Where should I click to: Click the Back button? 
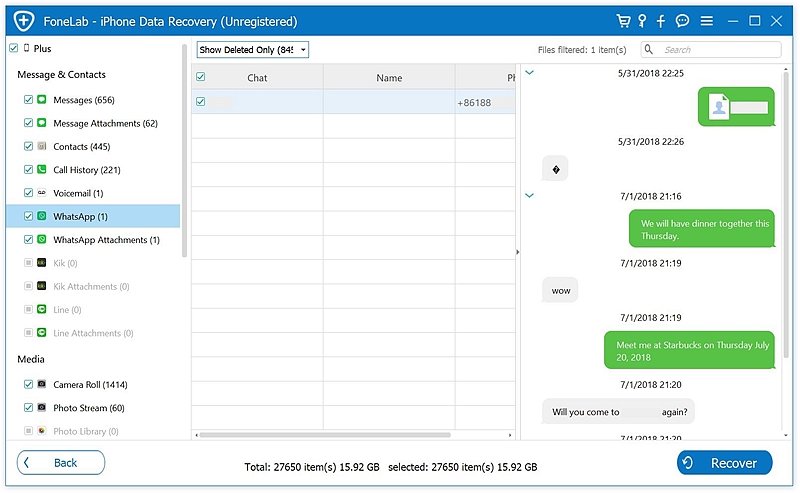coord(61,462)
